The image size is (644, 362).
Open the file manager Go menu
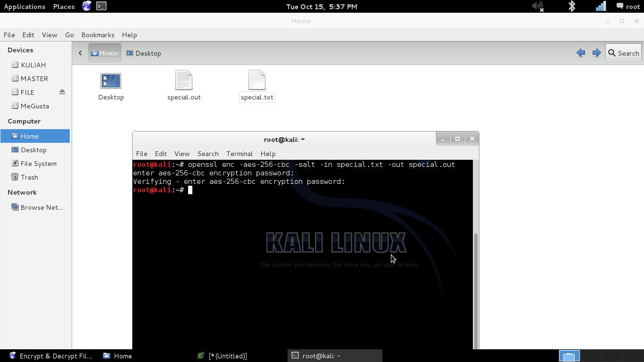tap(69, 35)
